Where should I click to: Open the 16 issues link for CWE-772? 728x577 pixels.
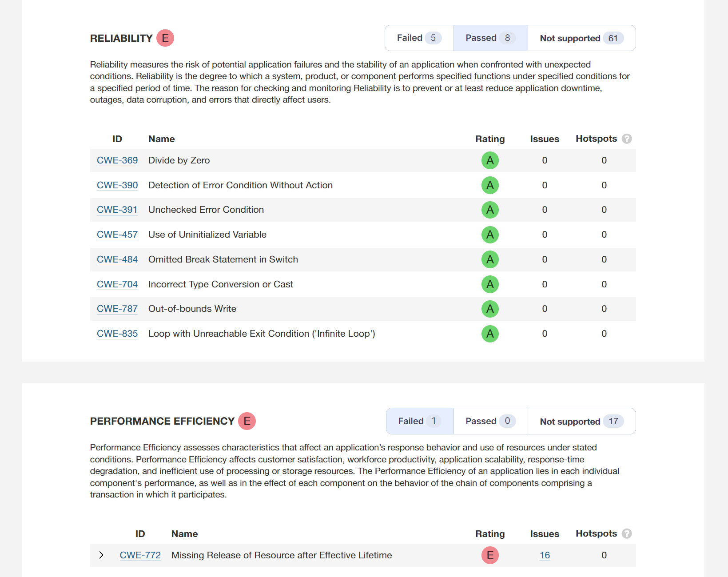pyautogui.click(x=545, y=555)
